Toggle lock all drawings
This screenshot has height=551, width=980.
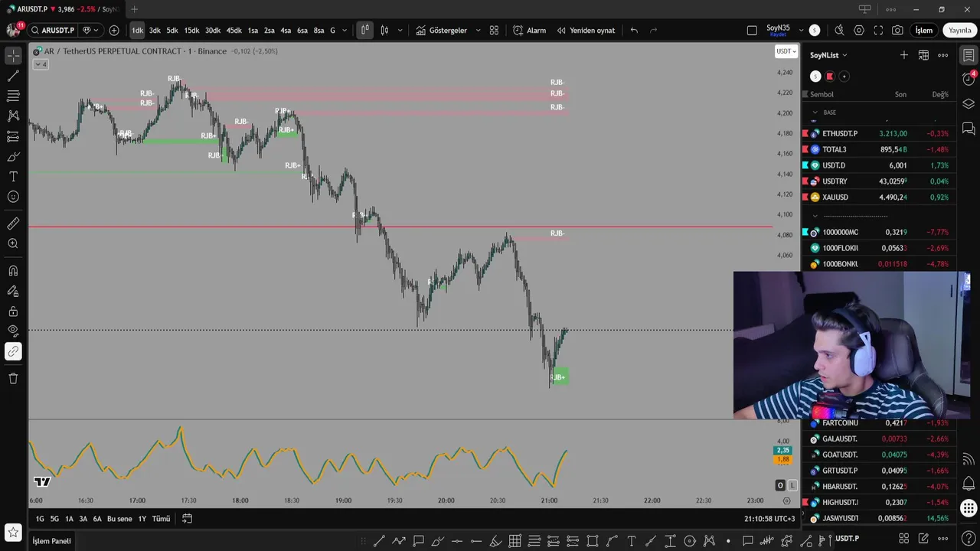(x=13, y=311)
